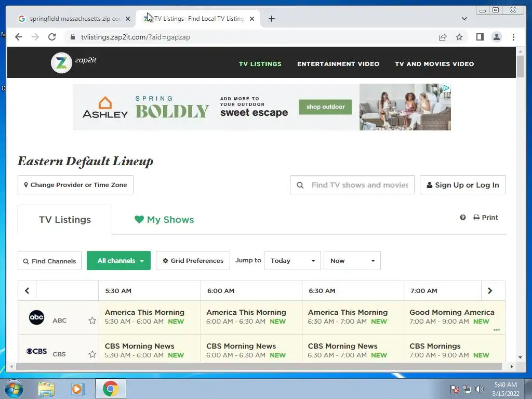The height and width of the screenshot is (399, 532).
Task: Open CBS Mornings 7:00 AM listing
Action: 454,349
